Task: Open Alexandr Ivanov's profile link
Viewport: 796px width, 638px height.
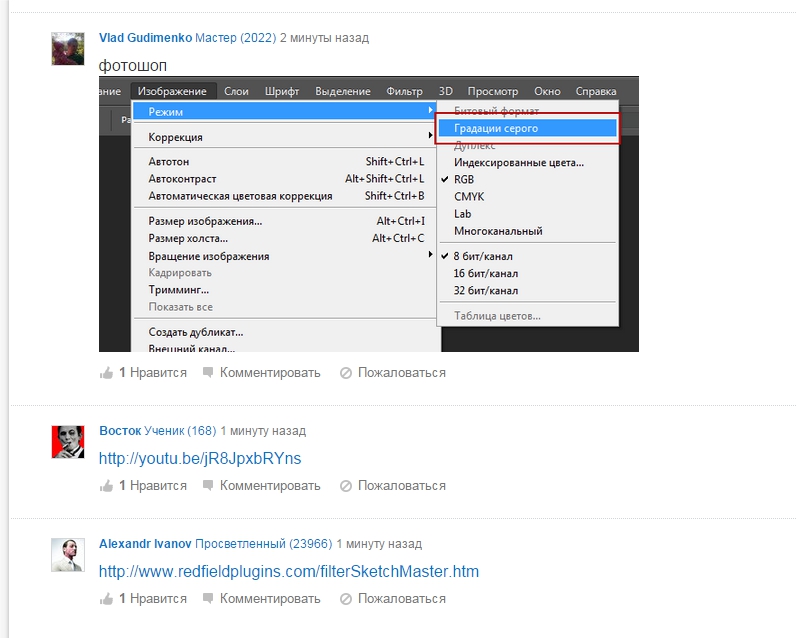Action: coord(145,544)
